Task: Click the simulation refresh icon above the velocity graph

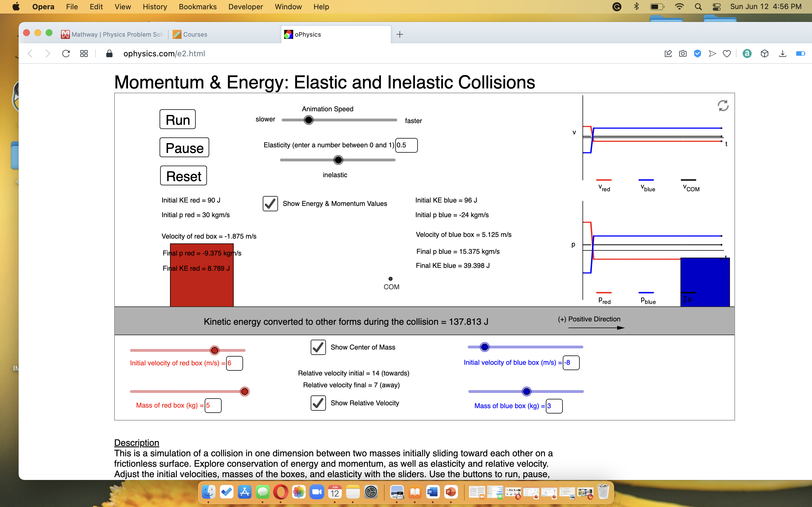Action: 723,106
